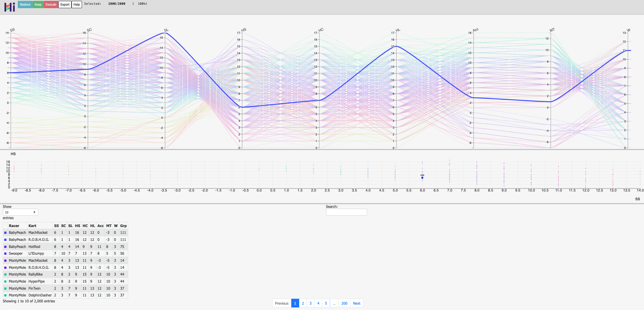644x310 pixels.
Task: Focus the table Search field
Action: point(346,212)
